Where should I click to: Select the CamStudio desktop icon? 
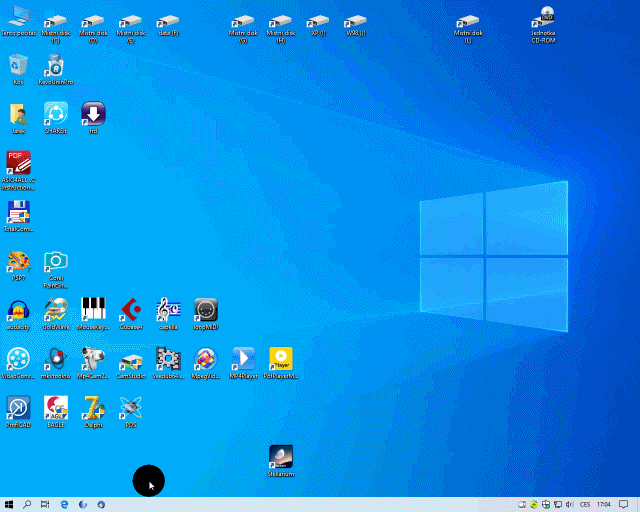(131, 363)
